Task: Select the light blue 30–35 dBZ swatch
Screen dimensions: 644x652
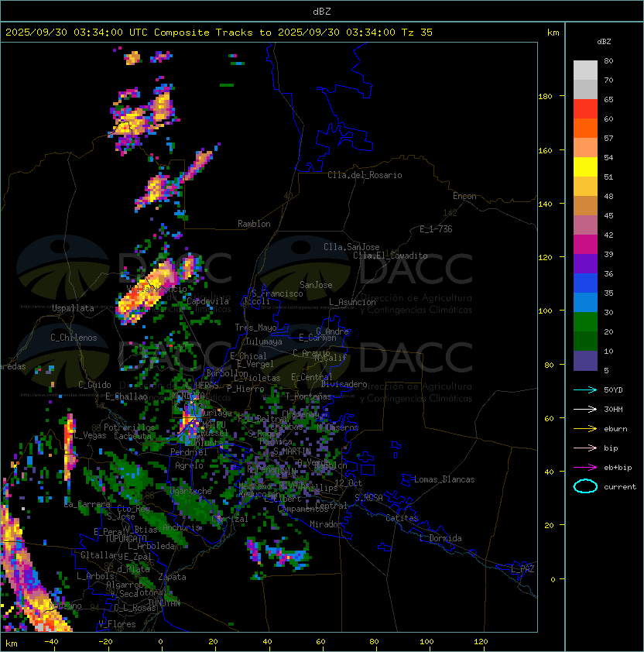Action: [x=585, y=302]
